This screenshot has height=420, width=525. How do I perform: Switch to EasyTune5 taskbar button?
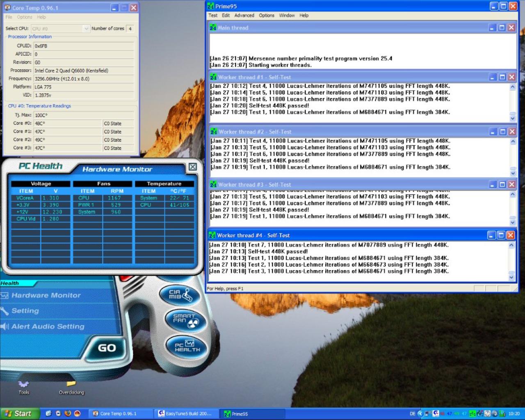tap(187, 413)
